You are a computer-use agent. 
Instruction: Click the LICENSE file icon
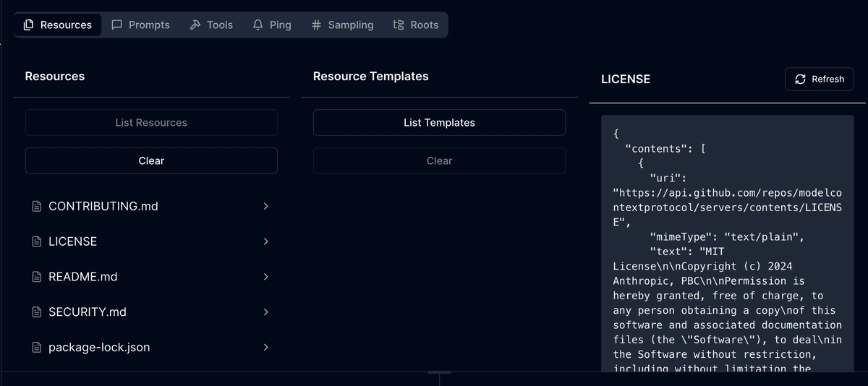[37, 241]
